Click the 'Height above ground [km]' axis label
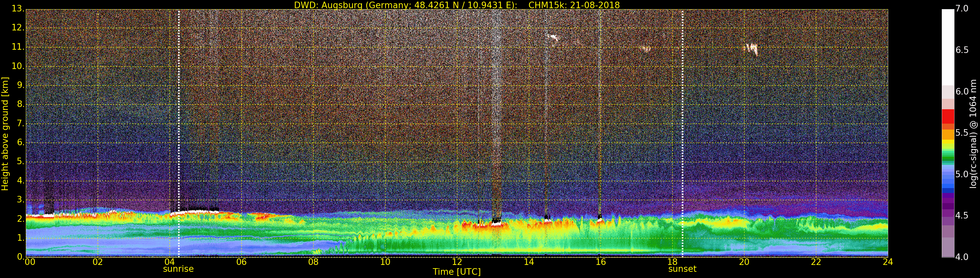980x278 pixels. point(5,134)
